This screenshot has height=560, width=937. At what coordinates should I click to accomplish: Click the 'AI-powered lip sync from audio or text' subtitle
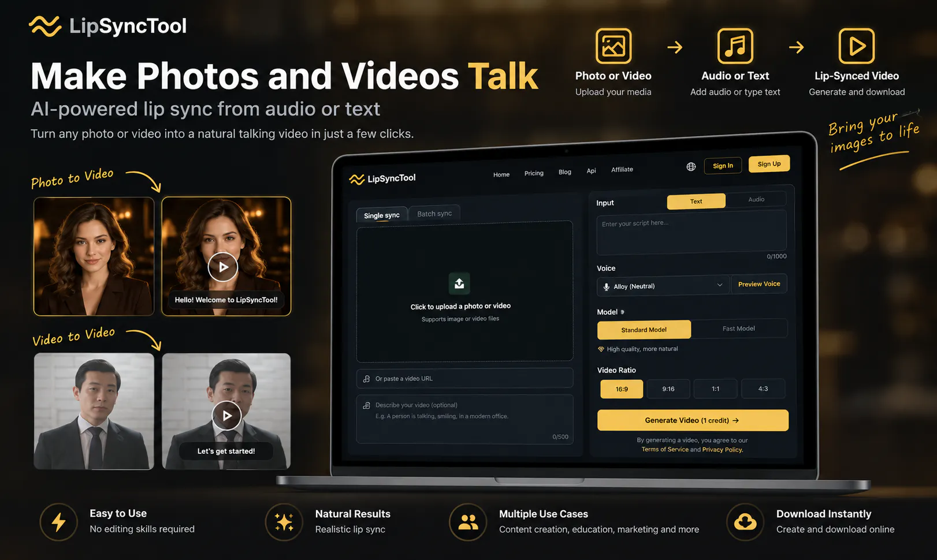[205, 109]
